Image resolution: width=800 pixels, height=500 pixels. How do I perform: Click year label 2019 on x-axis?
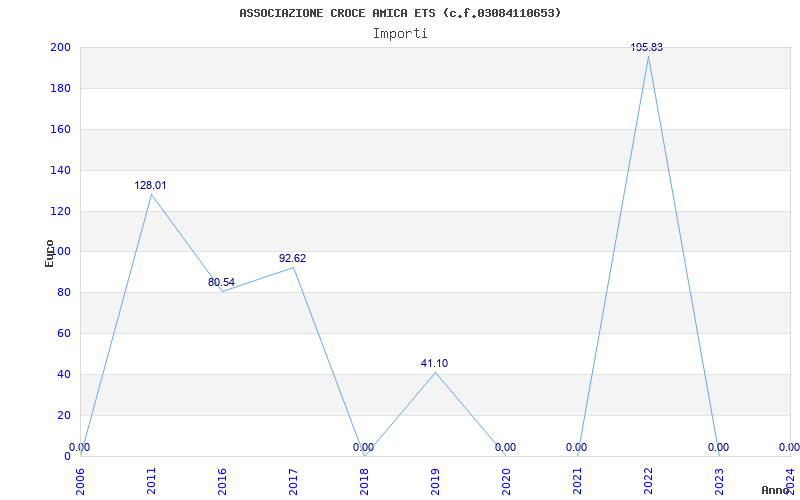coord(435,482)
